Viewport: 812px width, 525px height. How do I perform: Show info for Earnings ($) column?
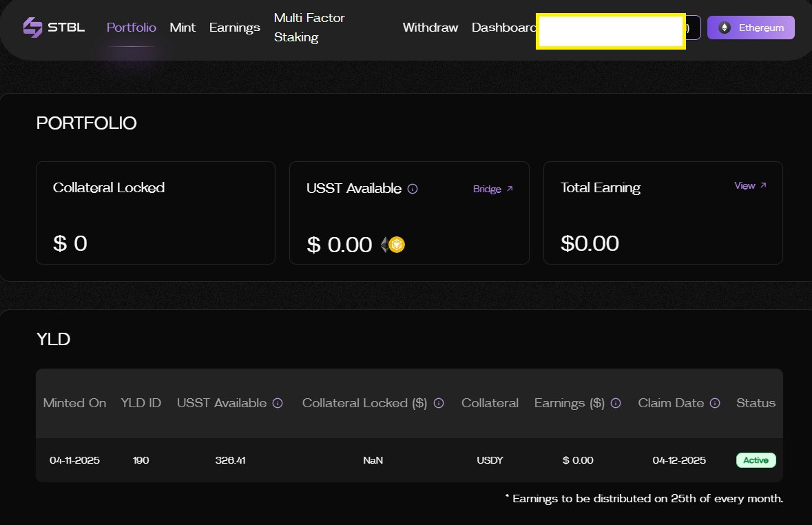[616, 403]
